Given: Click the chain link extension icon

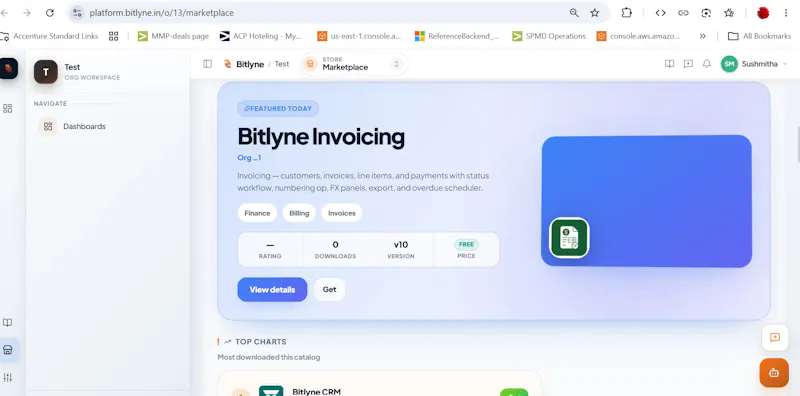Looking at the screenshot, I should click(x=683, y=13).
